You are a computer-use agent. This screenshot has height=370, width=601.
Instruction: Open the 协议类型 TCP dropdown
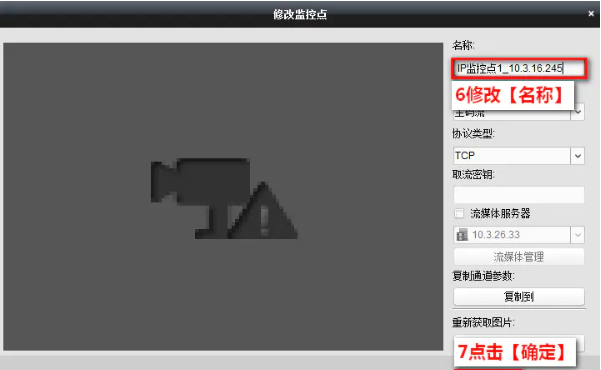coord(519,156)
